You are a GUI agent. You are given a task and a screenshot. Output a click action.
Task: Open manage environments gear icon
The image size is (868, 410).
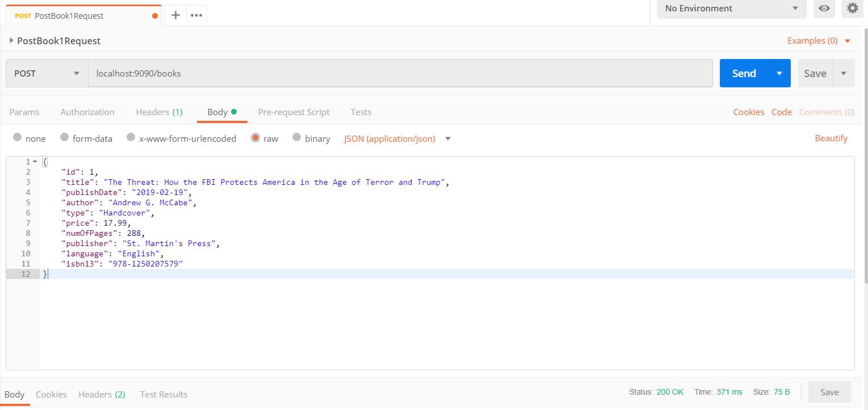click(852, 9)
